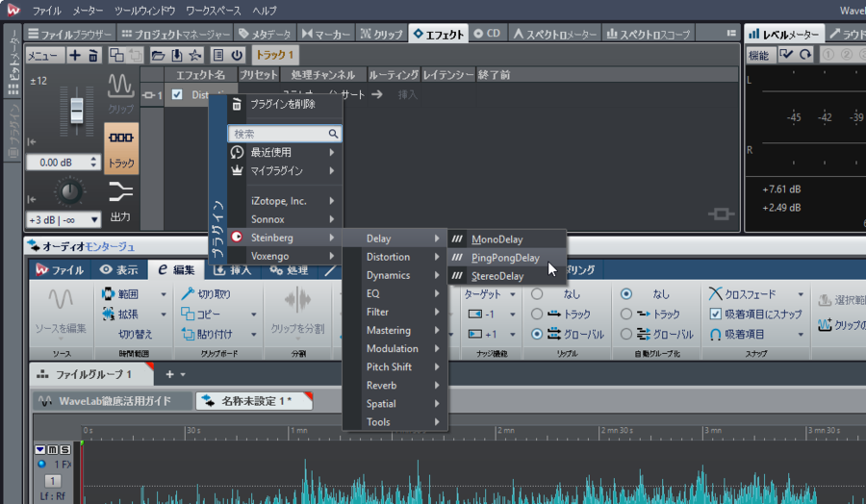Screen dimensions: 866x504
Task: Open the file group tab plus dropdown arrow
Action: (x=183, y=374)
